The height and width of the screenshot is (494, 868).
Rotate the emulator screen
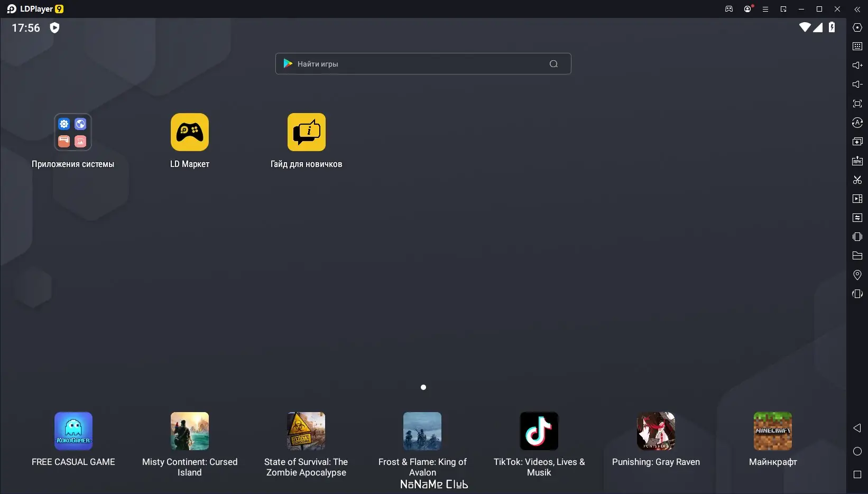pyautogui.click(x=857, y=294)
